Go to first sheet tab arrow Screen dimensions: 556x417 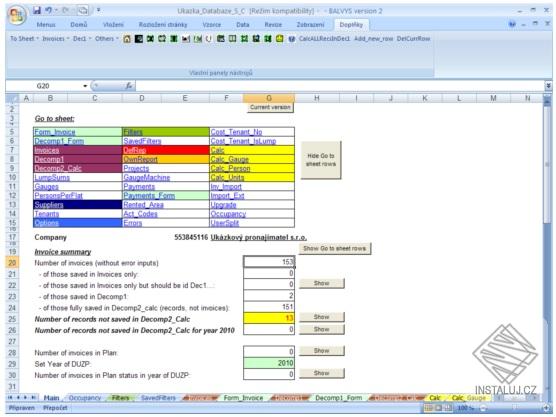(10, 397)
